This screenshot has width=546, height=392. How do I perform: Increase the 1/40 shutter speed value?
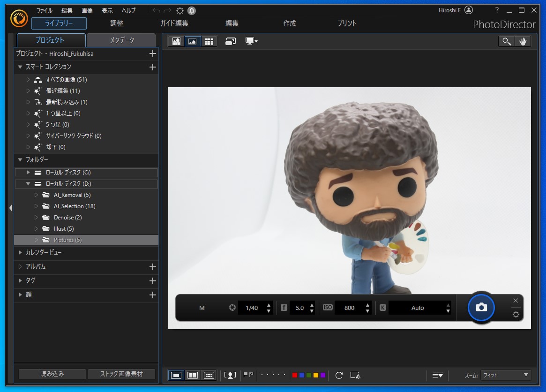(x=269, y=305)
